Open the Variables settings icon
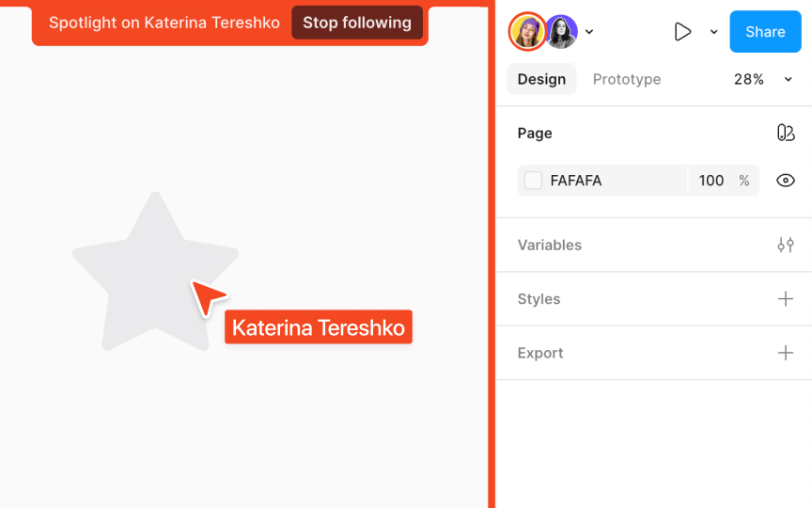Viewport: 812px width, 508px height. click(786, 245)
